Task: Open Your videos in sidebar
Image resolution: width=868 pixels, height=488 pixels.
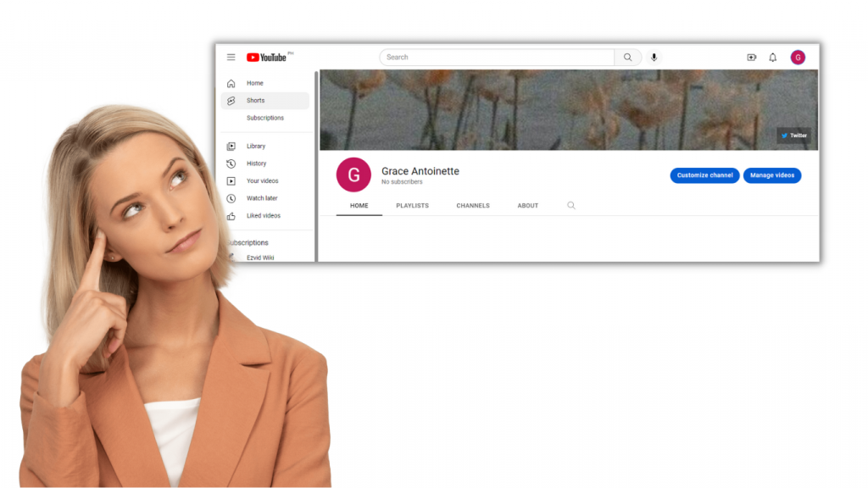Action: tap(264, 181)
